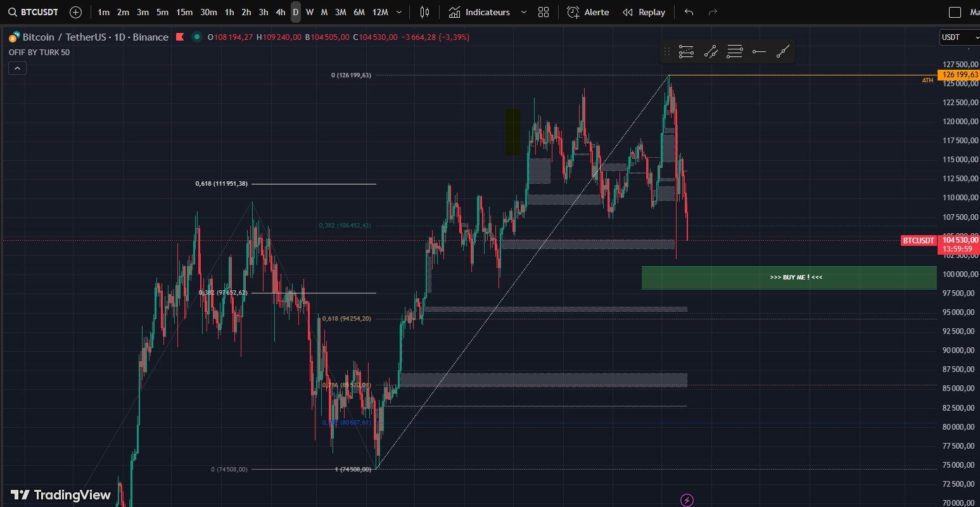
Task: Select the parallel lines drawing tool icon
Action: click(711, 52)
